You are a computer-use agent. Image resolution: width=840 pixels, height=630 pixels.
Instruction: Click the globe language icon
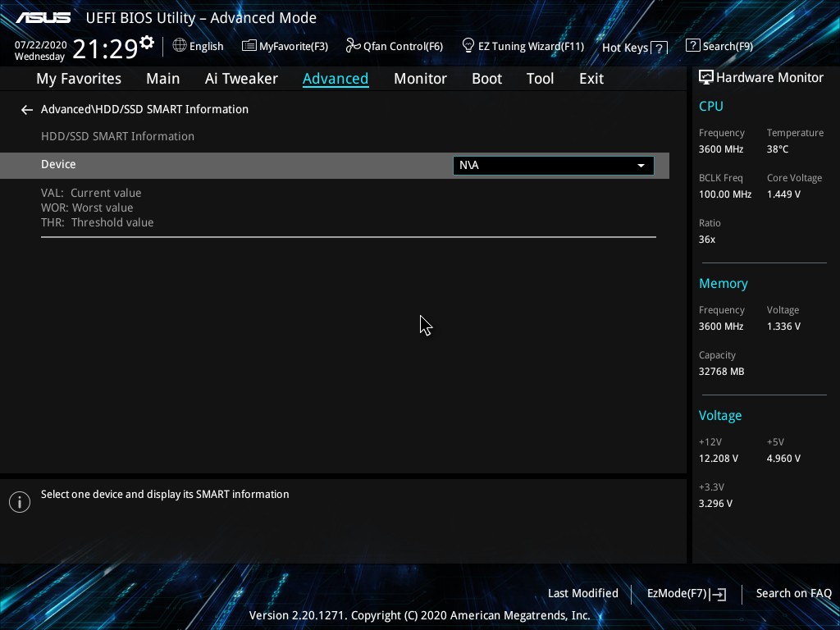pos(180,46)
